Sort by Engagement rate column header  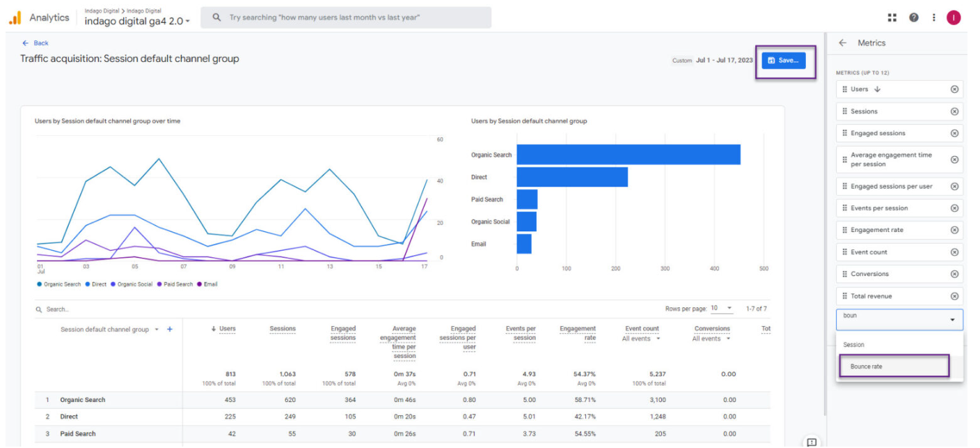click(578, 333)
